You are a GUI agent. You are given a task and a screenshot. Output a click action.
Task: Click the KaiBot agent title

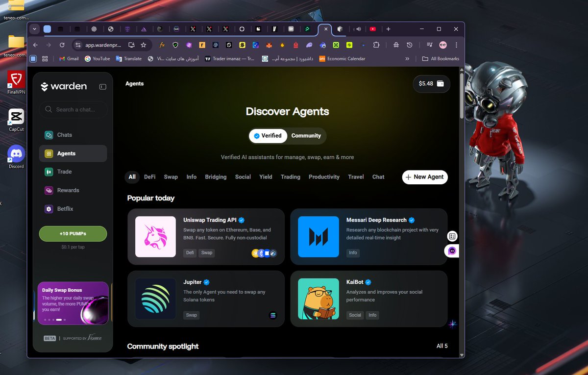click(x=355, y=282)
